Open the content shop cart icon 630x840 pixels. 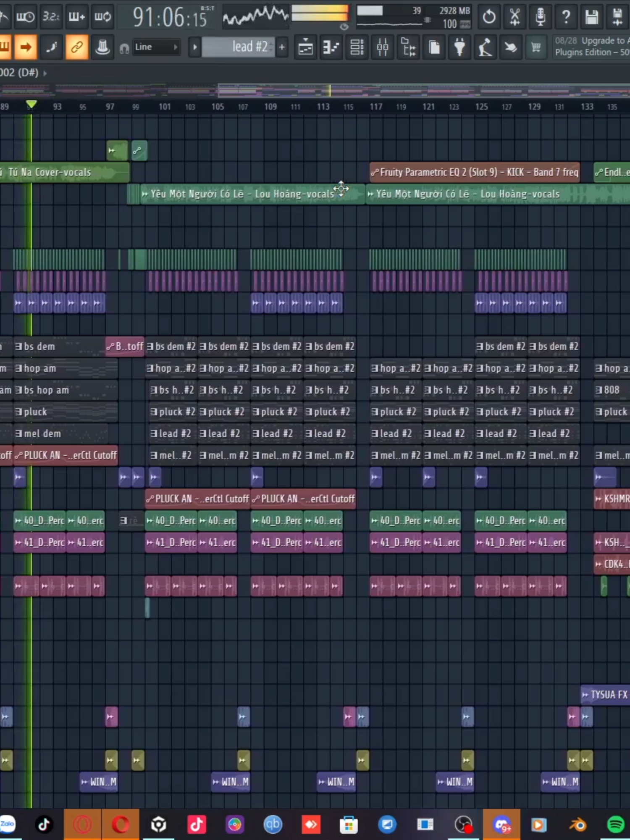[x=536, y=47]
